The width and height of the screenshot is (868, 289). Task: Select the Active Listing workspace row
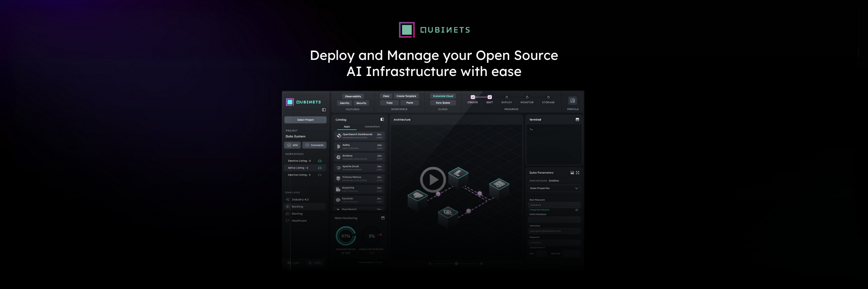coord(305,168)
